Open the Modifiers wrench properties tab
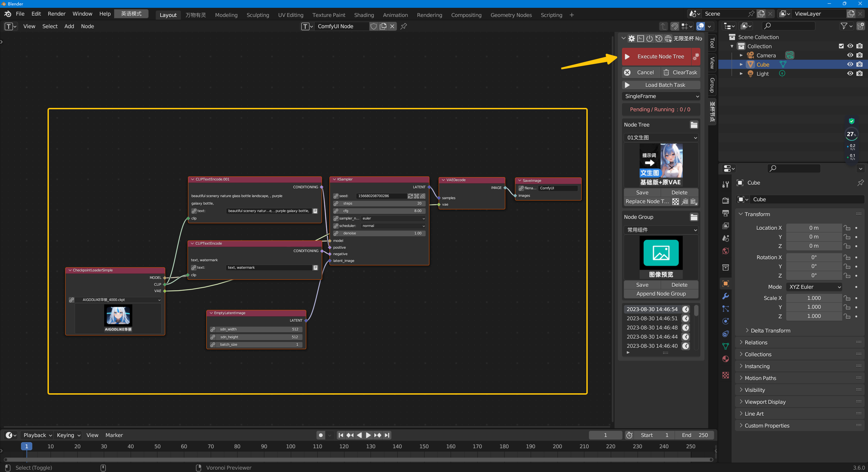Screen dimensions: 868x472 click(725, 296)
